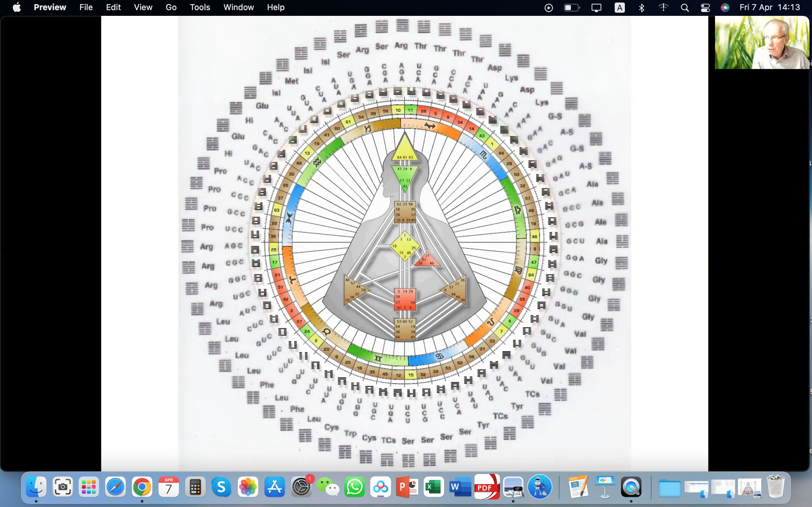
Task: Launch QuickTime Player from the Dock
Action: point(631,487)
